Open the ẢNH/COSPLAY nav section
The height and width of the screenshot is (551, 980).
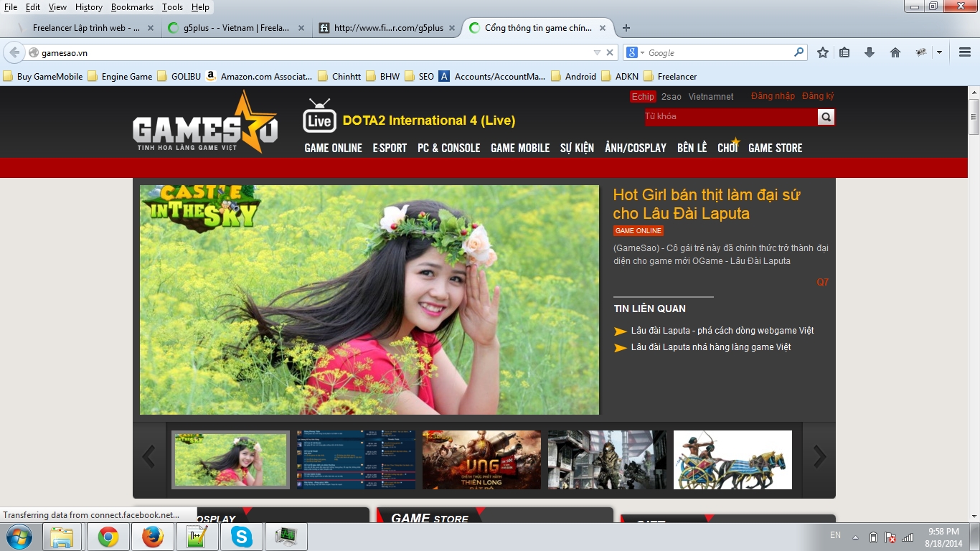point(636,148)
